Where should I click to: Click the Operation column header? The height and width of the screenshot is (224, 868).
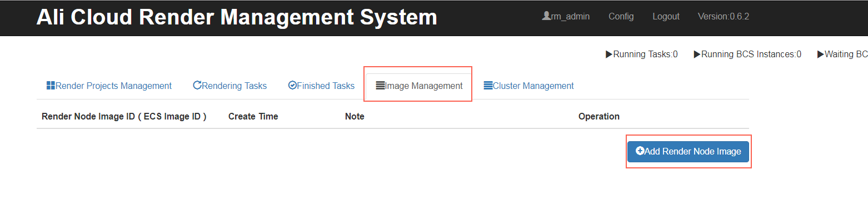point(598,116)
